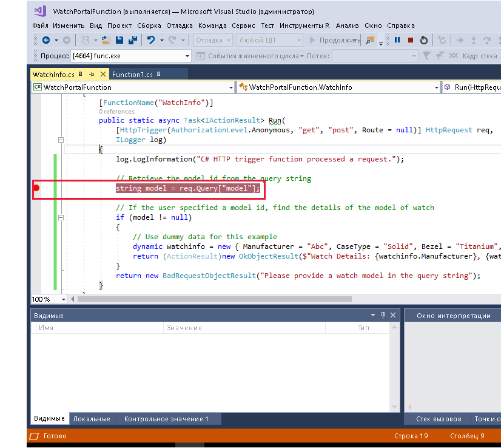Pause debugging with the Break All icon
This screenshot has width=501, height=448.
pyautogui.click(x=397, y=40)
